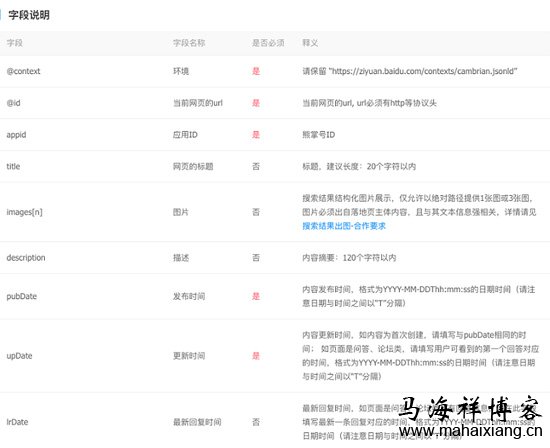Viewport: 550px width, 448px height.
Task: Select the 描述 name cell
Action: click(181, 258)
